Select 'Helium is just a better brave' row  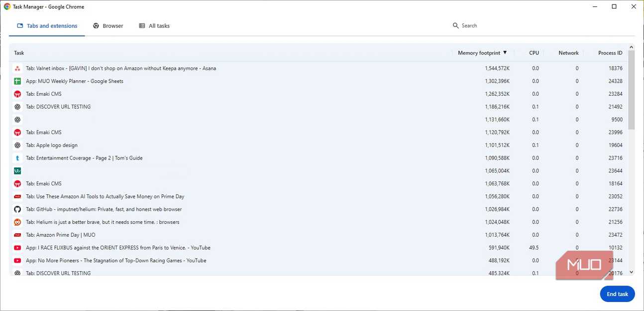319,222
